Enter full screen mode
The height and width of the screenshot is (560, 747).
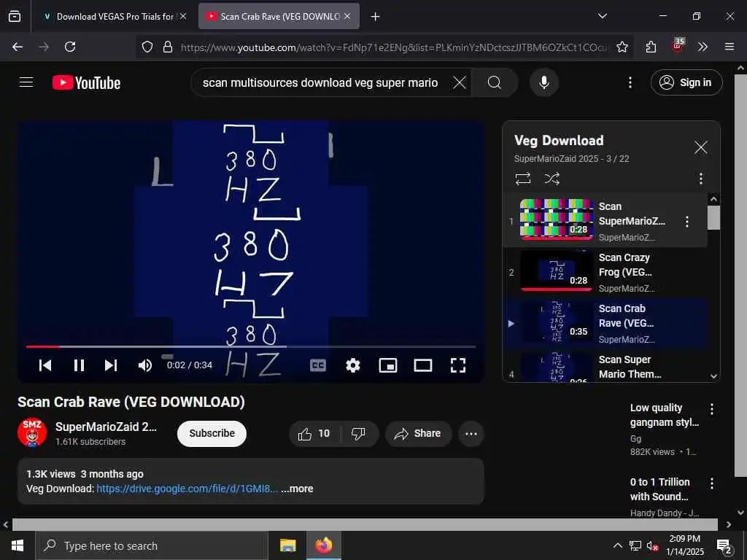tap(458, 365)
